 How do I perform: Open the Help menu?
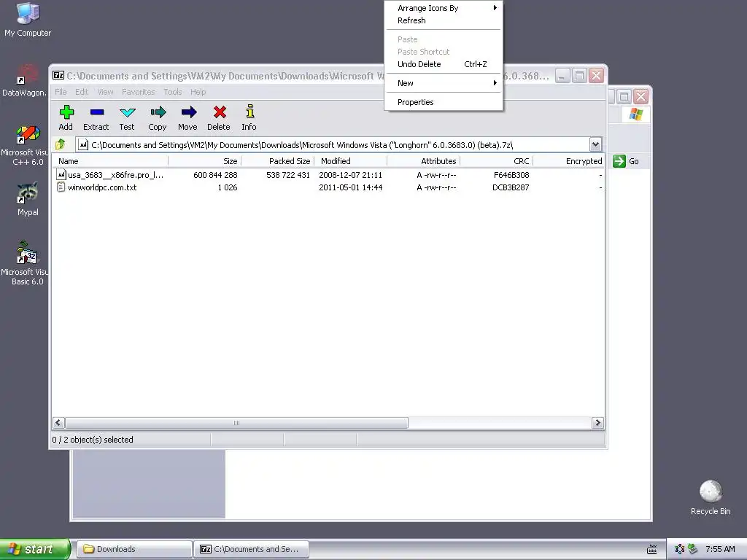(198, 92)
